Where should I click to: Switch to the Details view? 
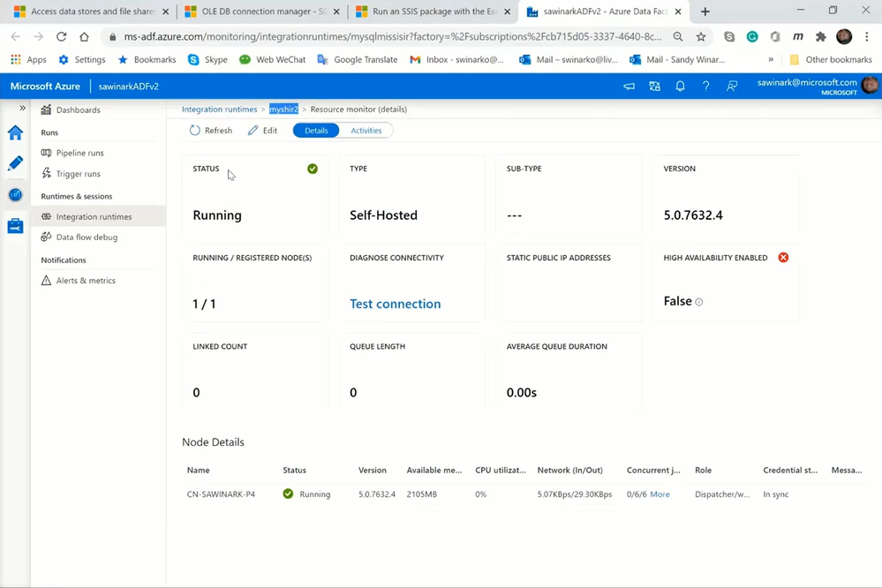pyautogui.click(x=316, y=131)
